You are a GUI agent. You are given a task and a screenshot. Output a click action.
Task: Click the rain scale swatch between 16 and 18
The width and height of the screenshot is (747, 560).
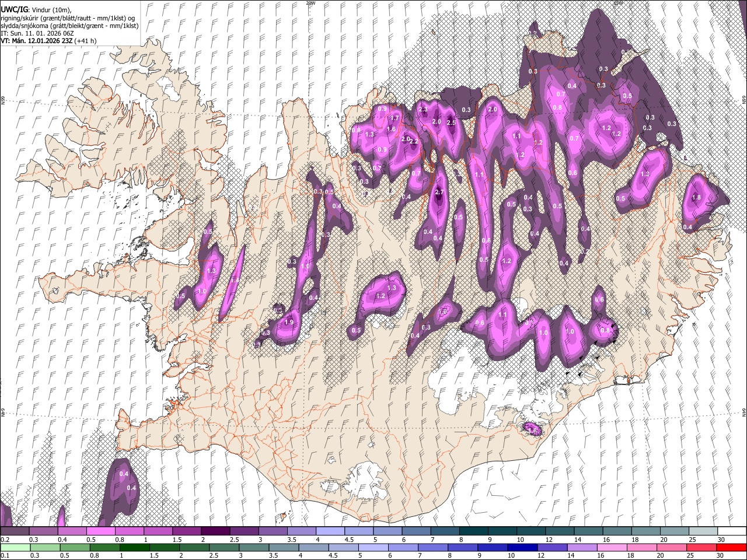(x=613, y=547)
